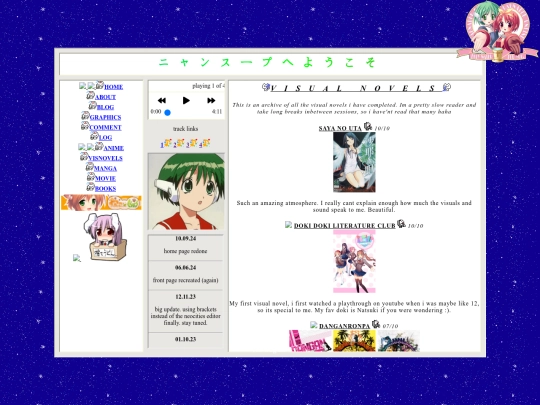Click the icon right of VISUAL NOVELS heading
540x405 pixels.
[x=446, y=87]
